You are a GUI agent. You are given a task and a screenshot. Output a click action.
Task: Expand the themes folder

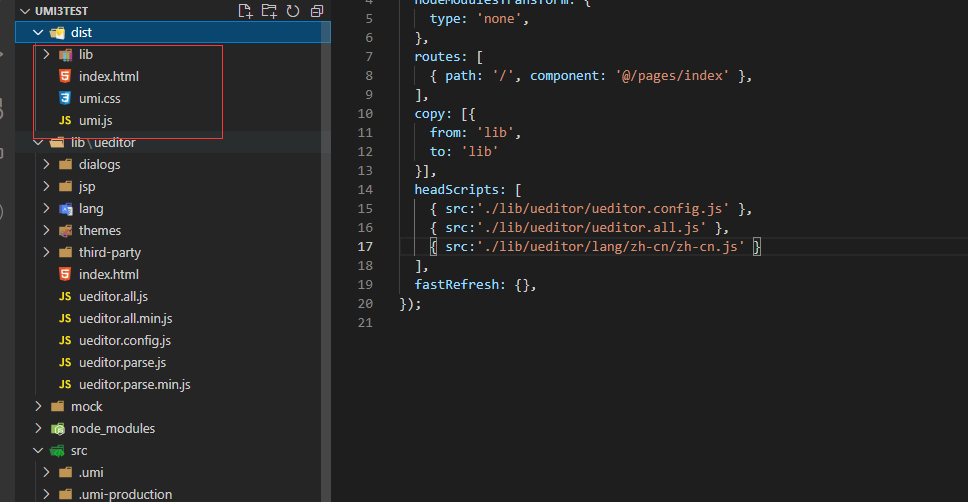tap(46, 230)
